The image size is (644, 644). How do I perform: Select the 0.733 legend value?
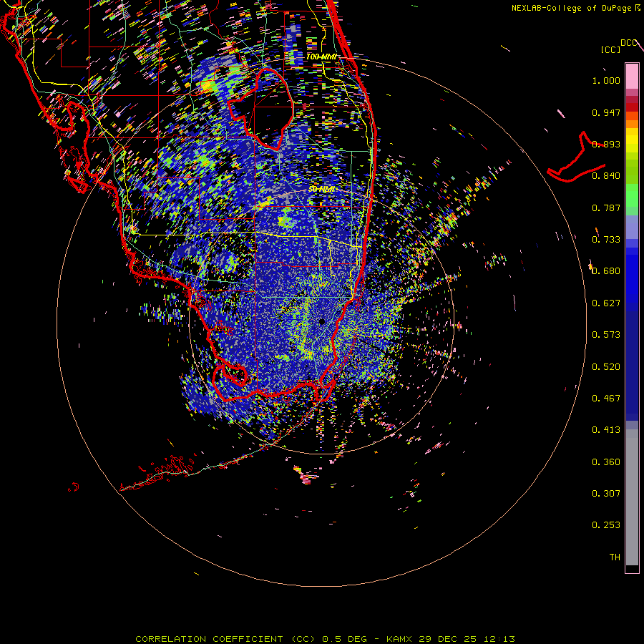(x=606, y=240)
